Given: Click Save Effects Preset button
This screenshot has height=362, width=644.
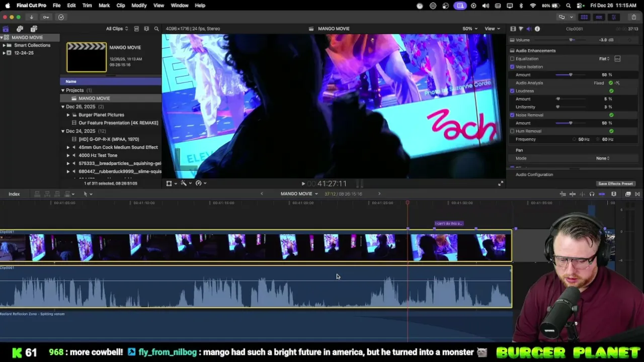Looking at the screenshot, I should pos(615,184).
